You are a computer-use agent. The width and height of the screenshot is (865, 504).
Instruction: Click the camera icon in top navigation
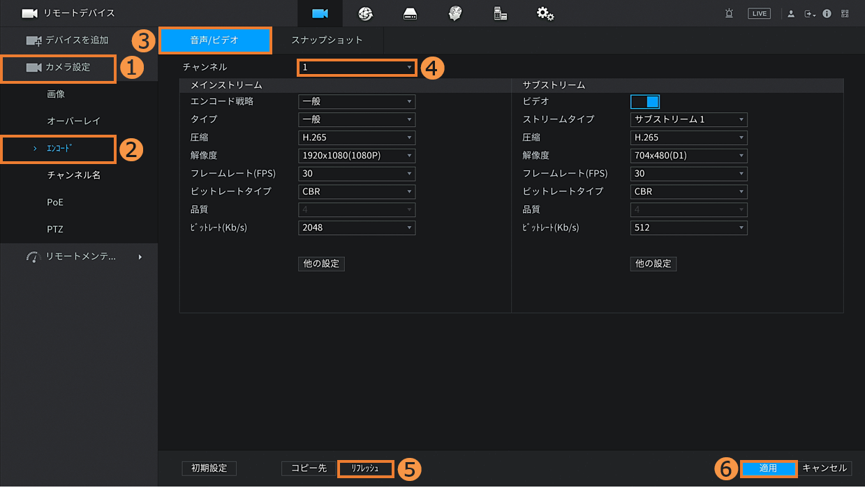[x=320, y=13]
